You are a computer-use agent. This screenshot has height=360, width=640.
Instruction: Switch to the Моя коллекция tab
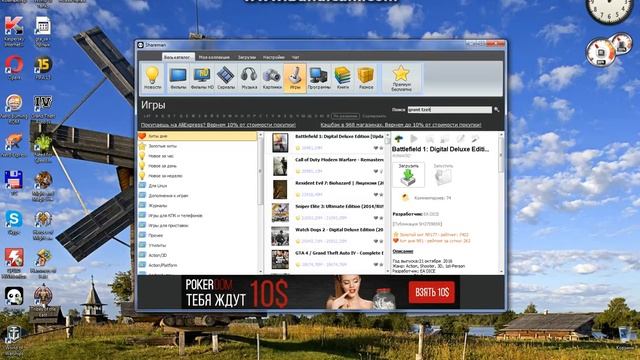214,57
